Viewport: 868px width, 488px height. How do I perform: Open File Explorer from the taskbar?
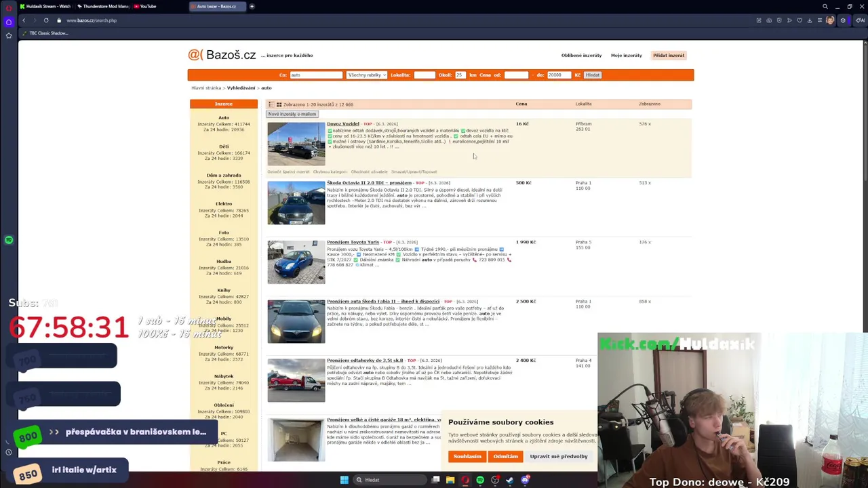point(450,480)
